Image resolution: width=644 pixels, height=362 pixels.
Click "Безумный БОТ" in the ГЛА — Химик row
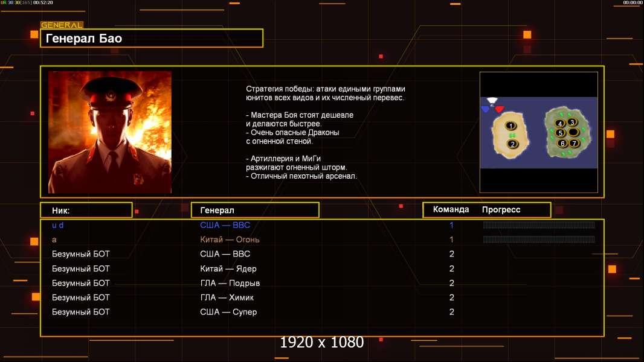(x=80, y=297)
